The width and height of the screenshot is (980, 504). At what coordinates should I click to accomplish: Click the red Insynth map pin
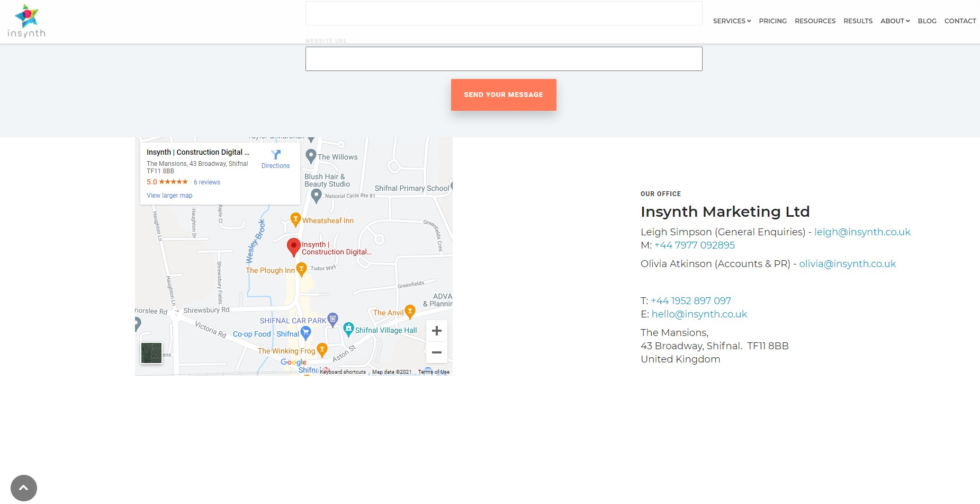click(x=294, y=247)
